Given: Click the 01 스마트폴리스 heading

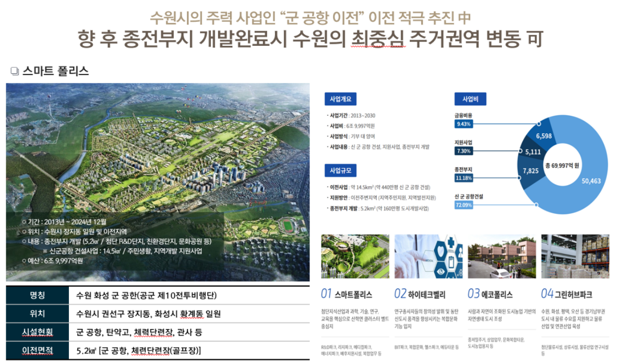Looking at the screenshot, I should (347, 294).
